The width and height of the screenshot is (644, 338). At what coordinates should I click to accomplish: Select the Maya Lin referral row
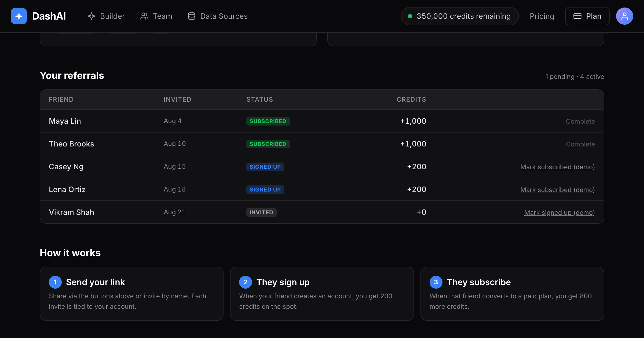[322, 121]
